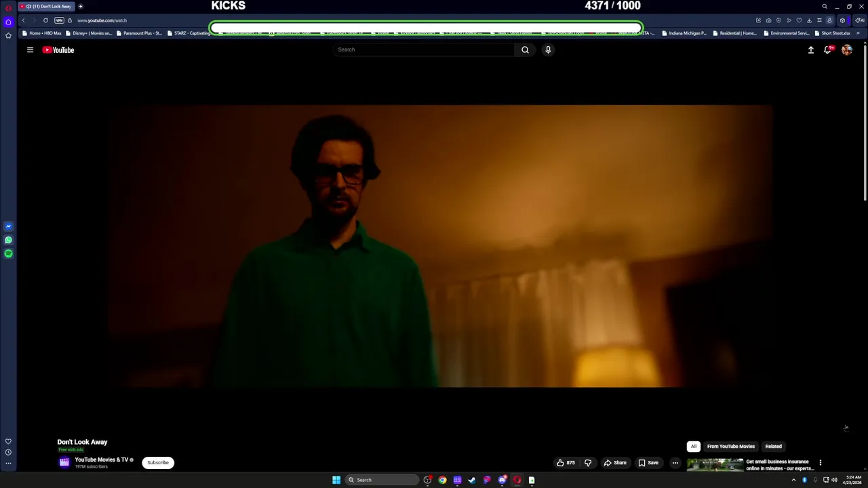Open the extensions cube icon
Screen dimensions: 868x488
point(842,20)
